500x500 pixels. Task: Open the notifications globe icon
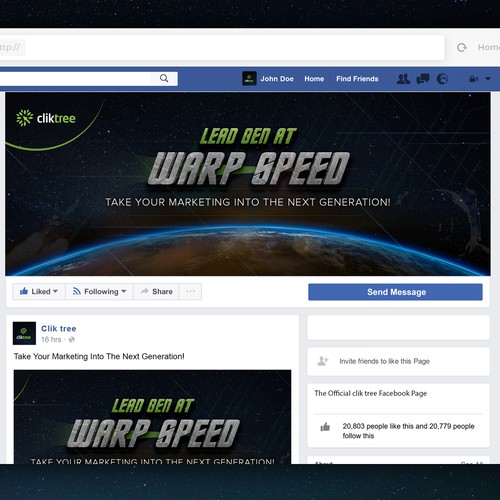(442, 79)
